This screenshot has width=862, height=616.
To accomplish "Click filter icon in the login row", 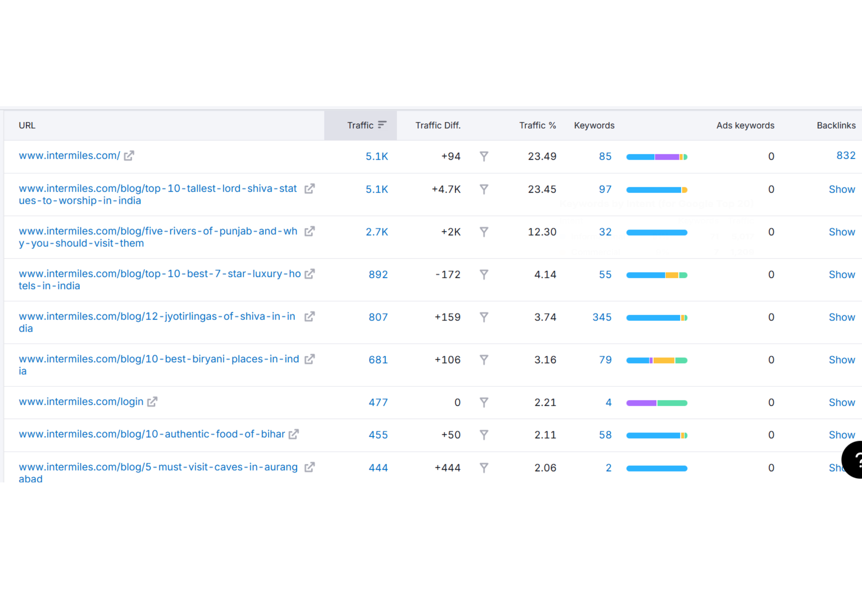I will coord(484,402).
